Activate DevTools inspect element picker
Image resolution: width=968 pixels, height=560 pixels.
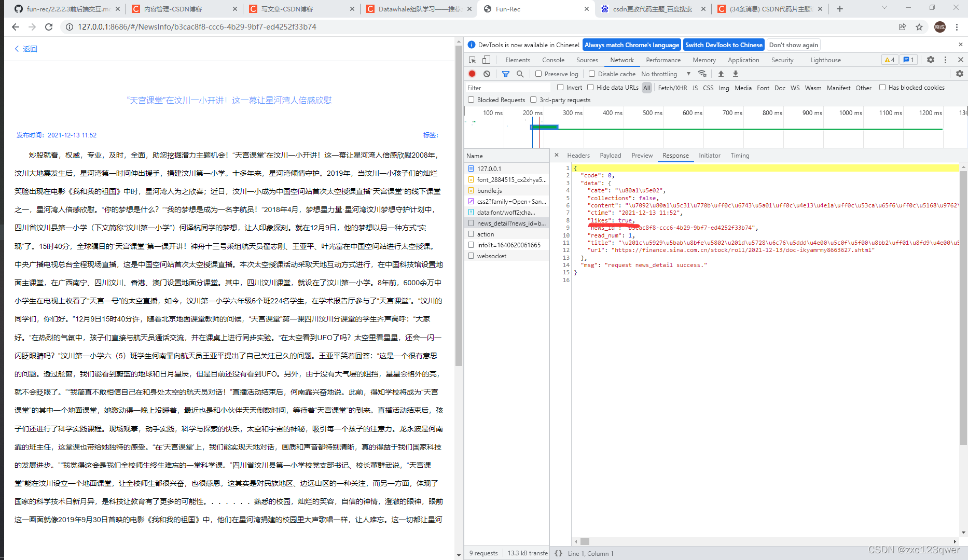click(472, 60)
